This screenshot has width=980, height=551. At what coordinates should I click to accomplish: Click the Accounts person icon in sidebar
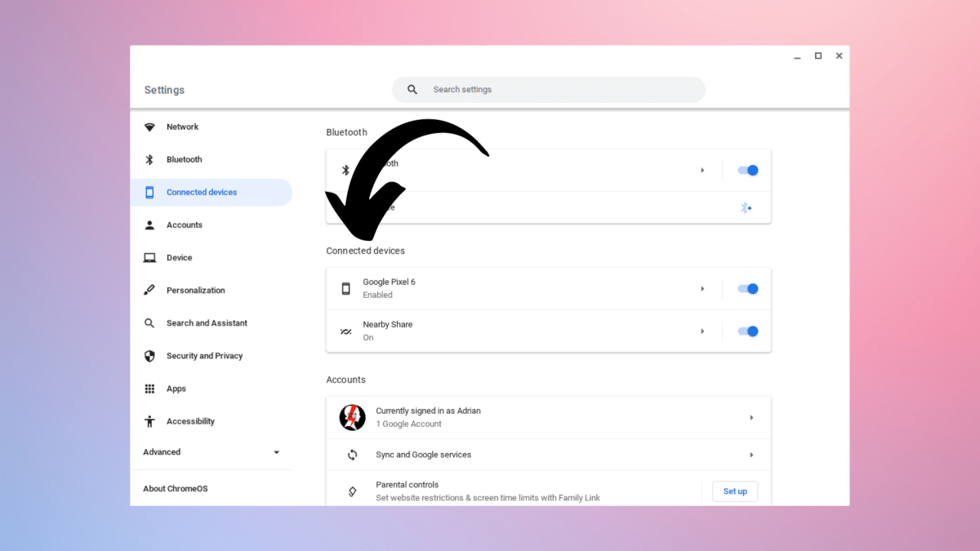pyautogui.click(x=149, y=225)
